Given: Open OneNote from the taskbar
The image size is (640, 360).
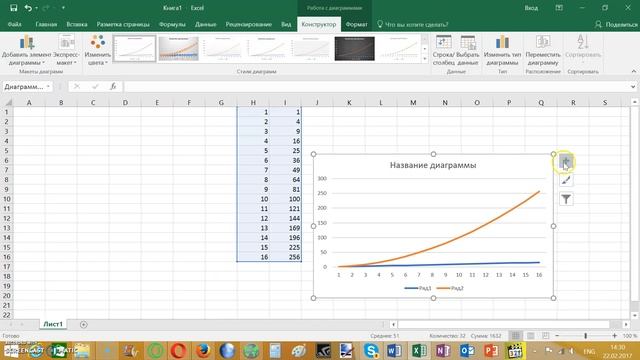Looking at the screenshot, I should pyautogui.click(x=443, y=351).
